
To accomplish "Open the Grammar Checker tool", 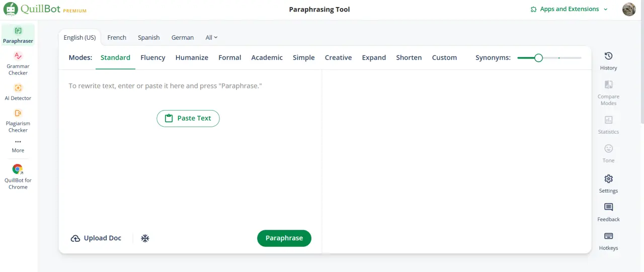I will pyautogui.click(x=18, y=63).
